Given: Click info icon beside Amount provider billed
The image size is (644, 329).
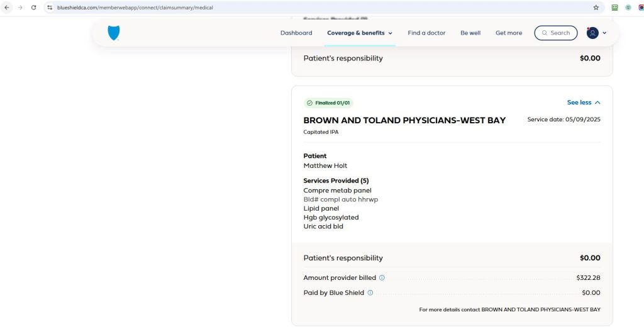Looking at the screenshot, I should coord(382,277).
